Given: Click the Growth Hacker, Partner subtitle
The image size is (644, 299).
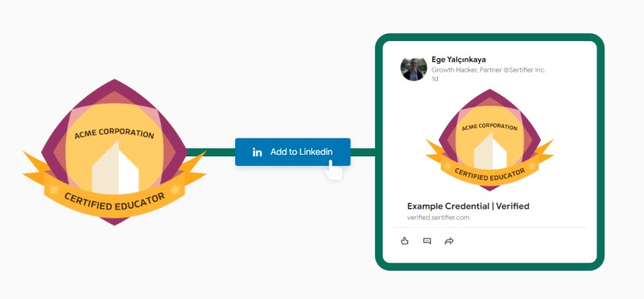Looking at the screenshot, I should click(489, 70).
